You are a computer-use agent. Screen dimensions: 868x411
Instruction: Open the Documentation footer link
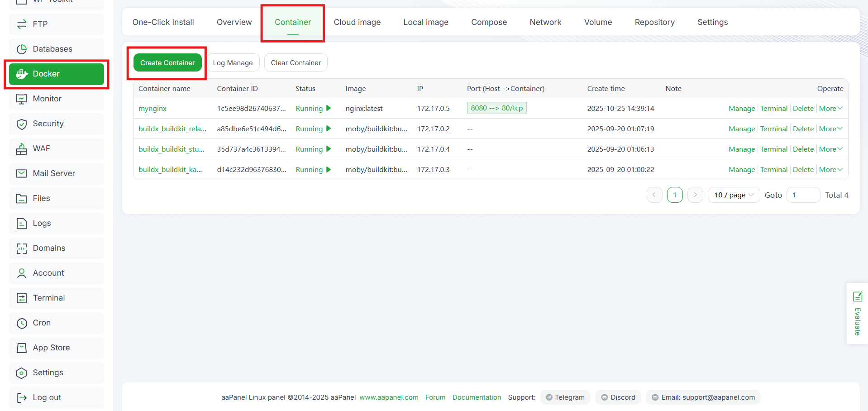(x=477, y=397)
